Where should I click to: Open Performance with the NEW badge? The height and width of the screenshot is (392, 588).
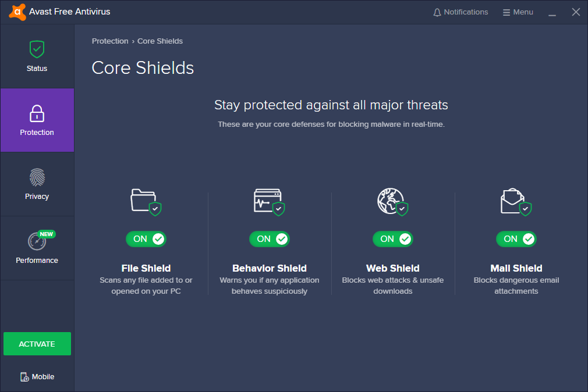(x=37, y=248)
